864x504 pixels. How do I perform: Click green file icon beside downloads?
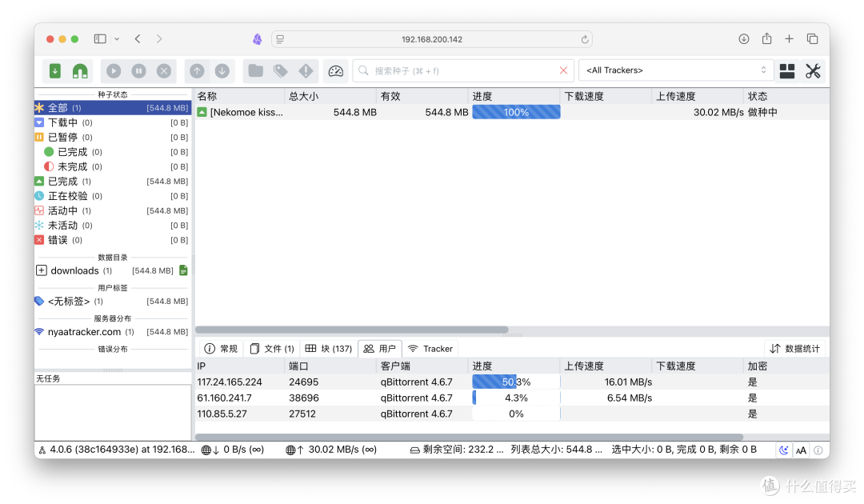pyautogui.click(x=183, y=270)
